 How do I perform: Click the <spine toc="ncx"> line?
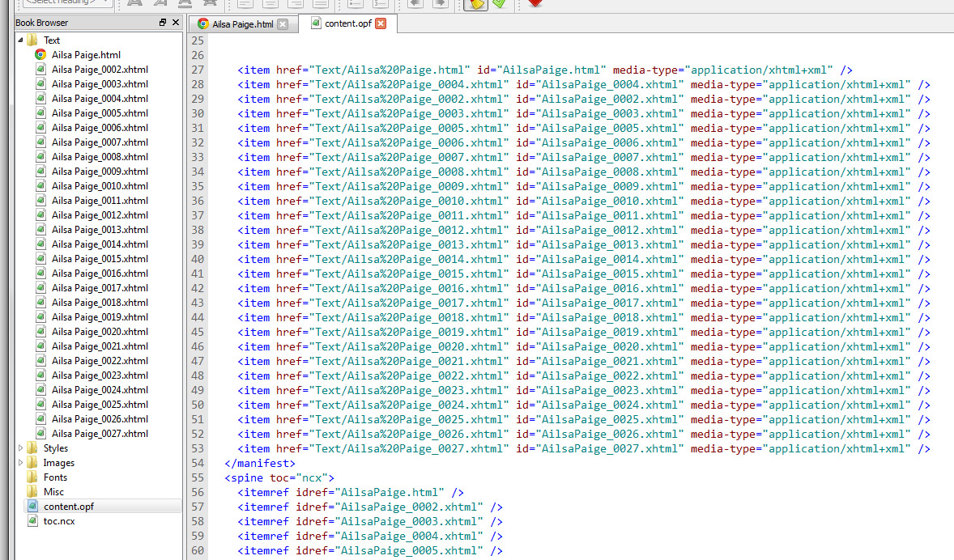[x=279, y=478]
